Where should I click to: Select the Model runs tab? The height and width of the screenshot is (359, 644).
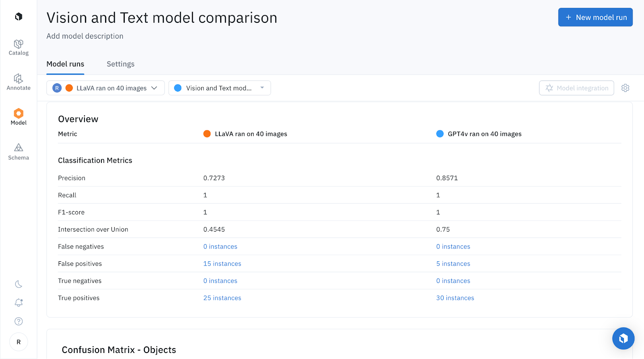pyautogui.click(x=65, y=64)
